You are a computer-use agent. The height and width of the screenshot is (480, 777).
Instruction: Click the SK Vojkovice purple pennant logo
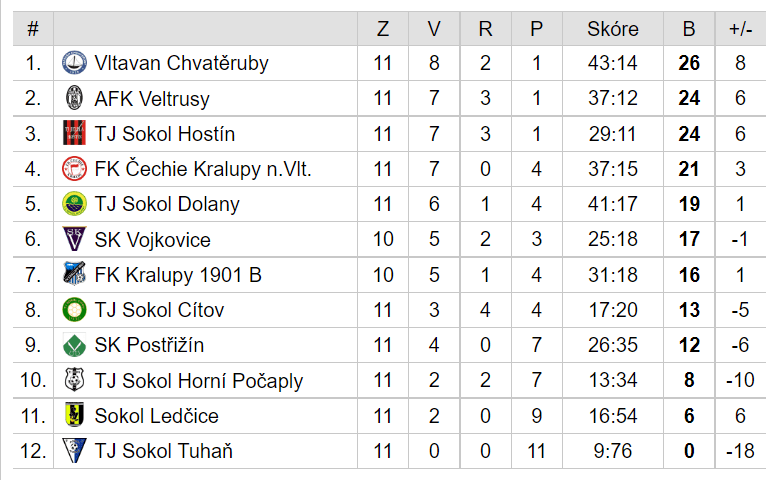[74, 239]
